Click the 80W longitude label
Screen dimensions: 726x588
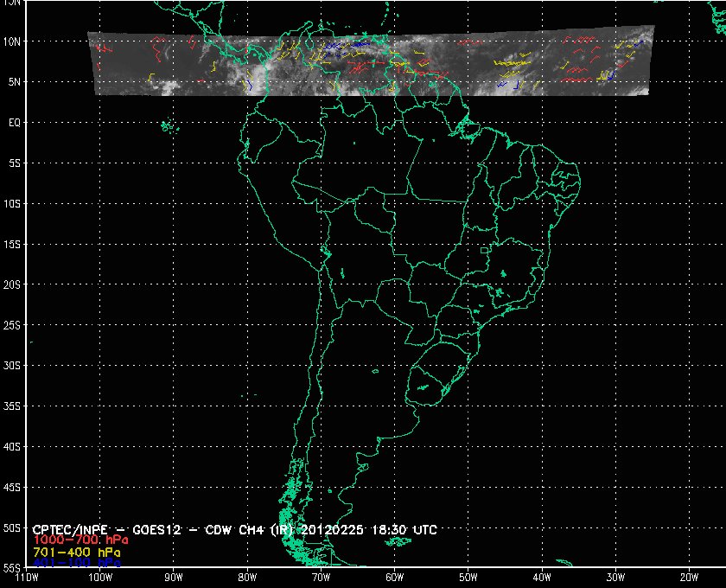(247, 578)
